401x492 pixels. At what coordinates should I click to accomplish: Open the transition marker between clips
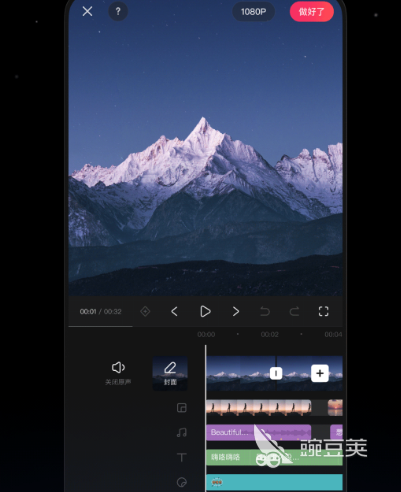click(276, 373)
